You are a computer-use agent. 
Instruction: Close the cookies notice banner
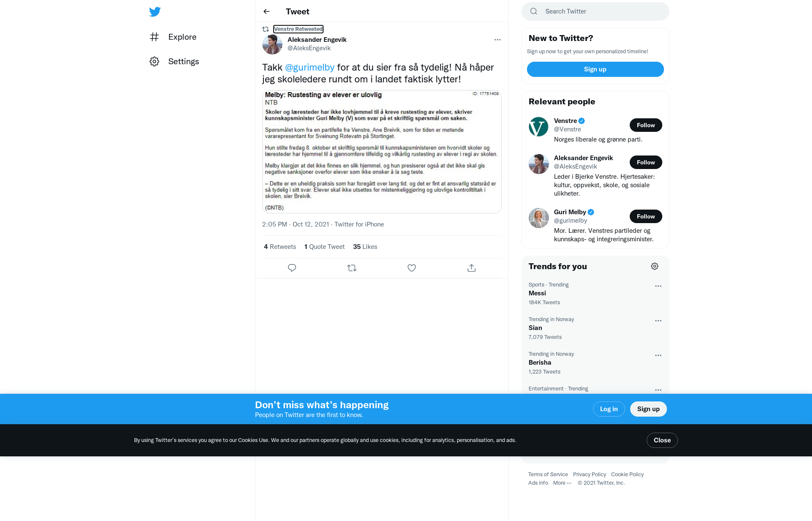(x=662, y=440)
